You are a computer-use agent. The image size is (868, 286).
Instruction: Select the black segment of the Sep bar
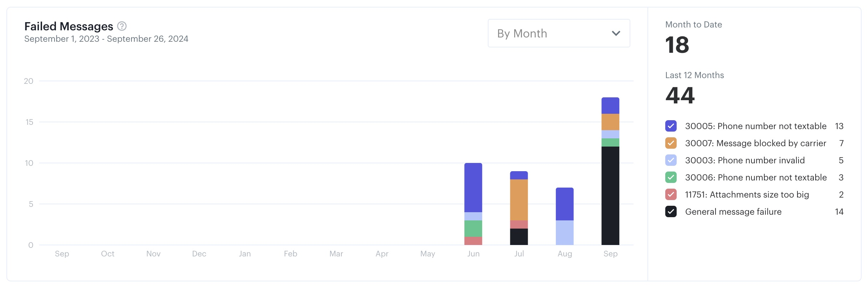610,195
